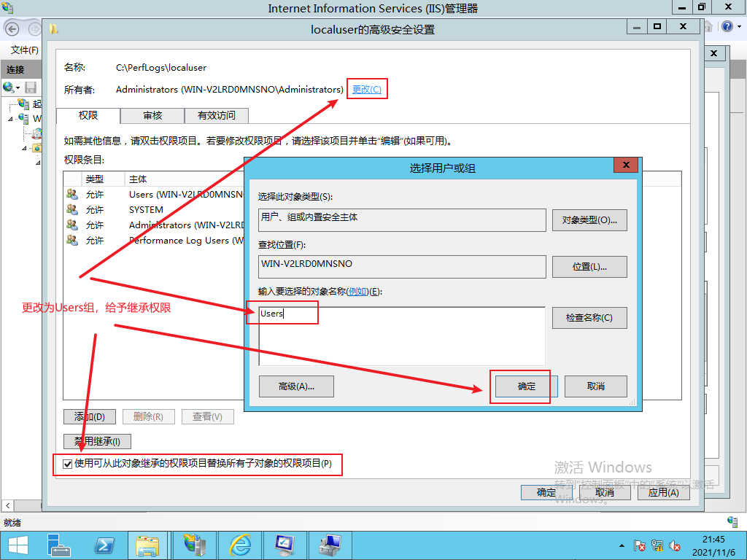Click the toolbox computer taskbar icon
Image resolution: width=747 pixels, height=560 pixels.
click(330, 545)
